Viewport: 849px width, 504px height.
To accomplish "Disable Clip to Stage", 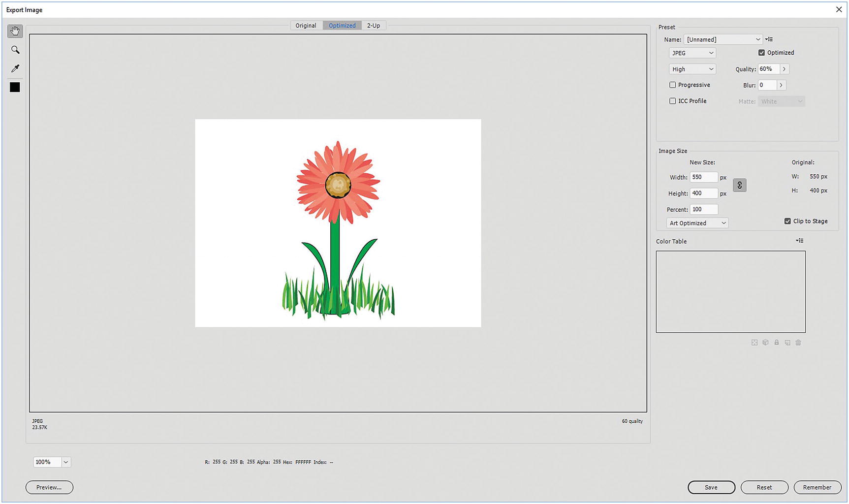I will (787, 221).
